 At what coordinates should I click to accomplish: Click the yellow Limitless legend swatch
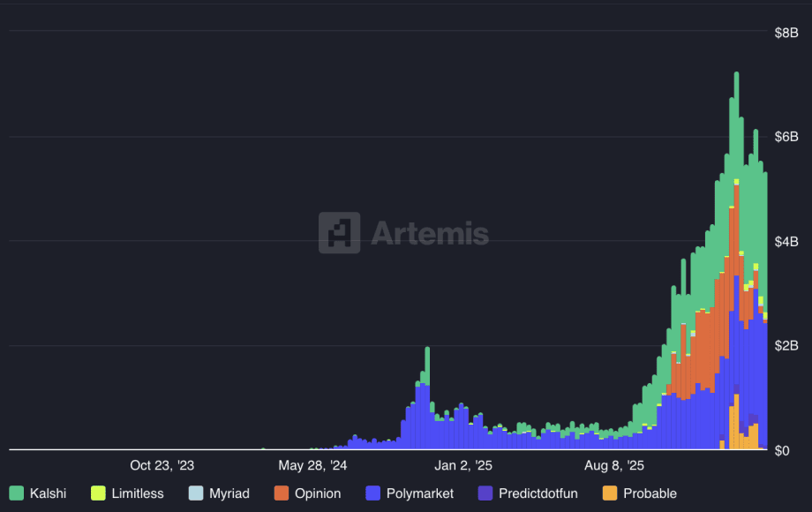98,493
